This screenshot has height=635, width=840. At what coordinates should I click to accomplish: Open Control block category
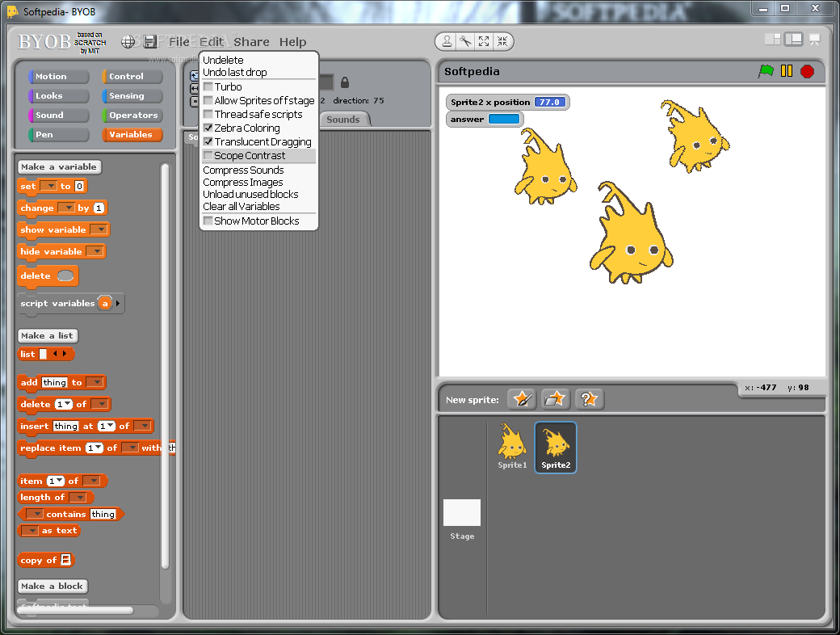[132, 77]
